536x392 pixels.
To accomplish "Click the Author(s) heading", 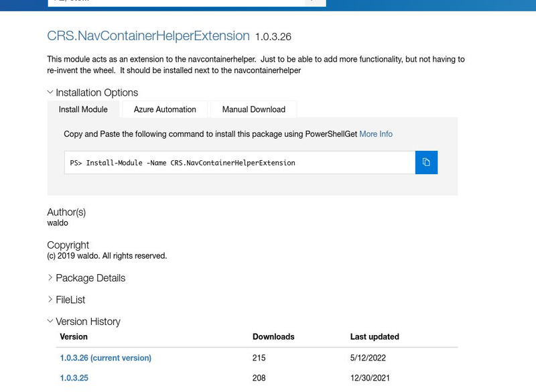I will coord(66,212).
